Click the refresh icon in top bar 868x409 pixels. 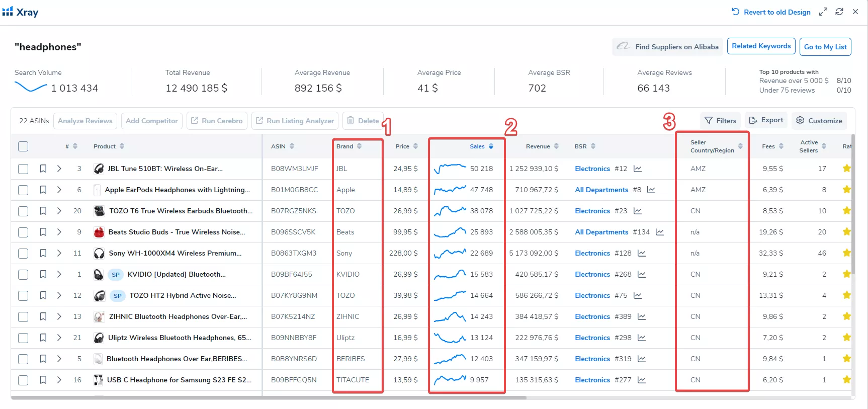[839, 12]
